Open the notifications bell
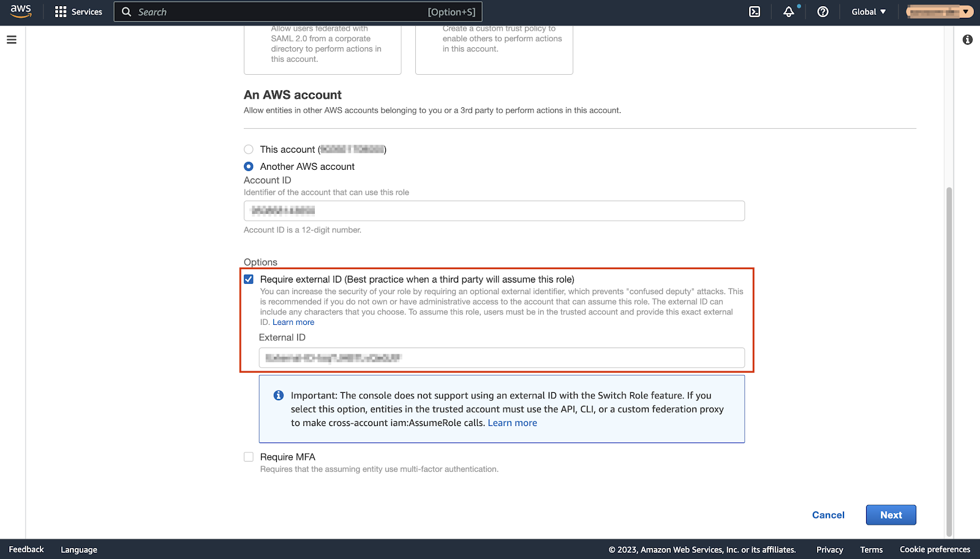 point(788,12)
